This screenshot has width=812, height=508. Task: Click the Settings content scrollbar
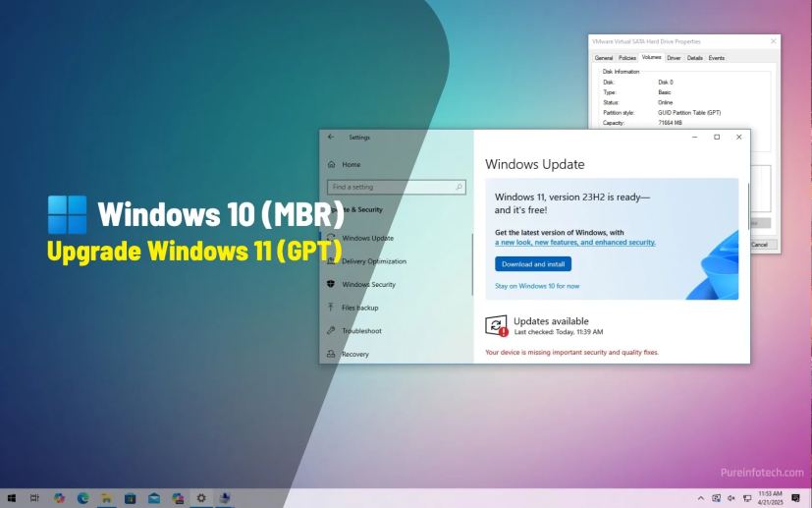[x=748, y=205]
